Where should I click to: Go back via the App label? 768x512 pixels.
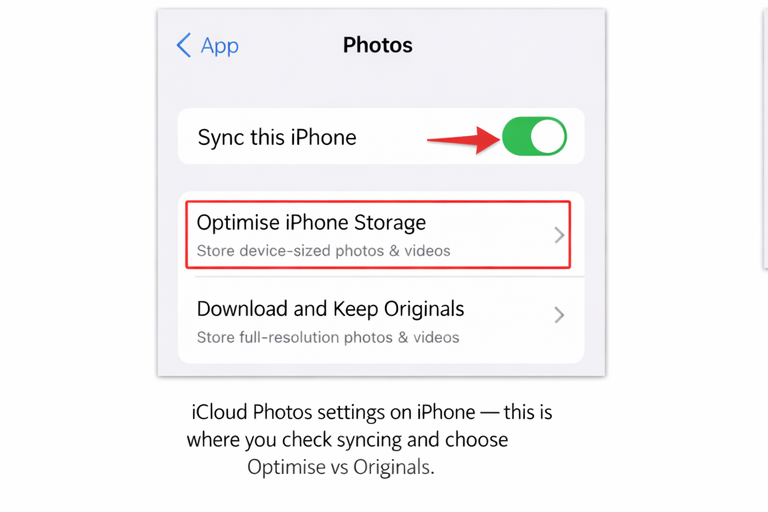pos(219,47)
